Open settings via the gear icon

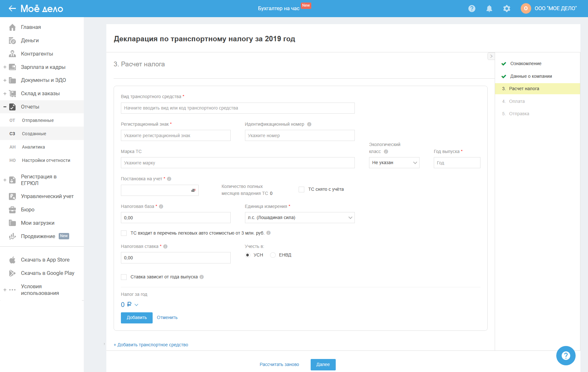point(507,9)
